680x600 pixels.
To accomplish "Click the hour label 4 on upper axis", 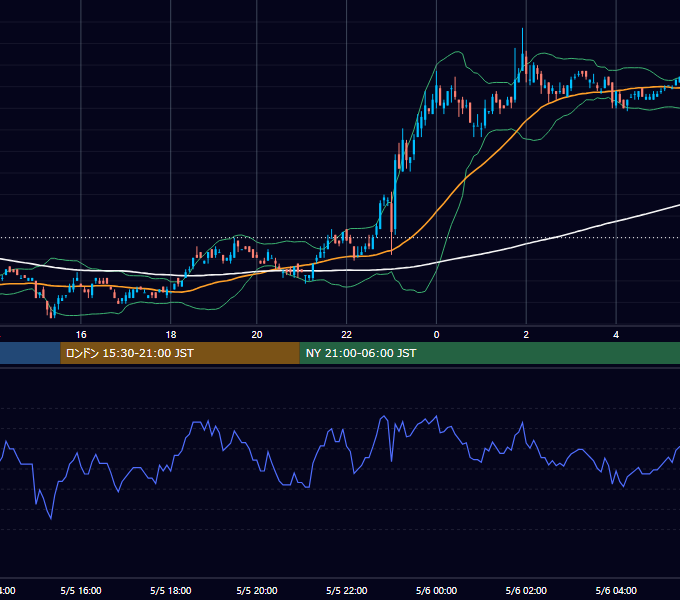I will [616, 335].
